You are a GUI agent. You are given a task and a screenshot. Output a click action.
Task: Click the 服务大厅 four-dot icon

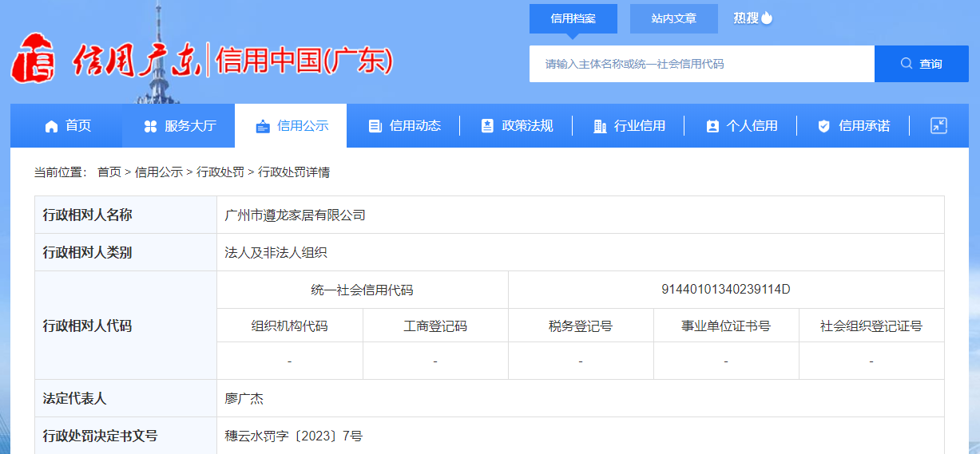(x=150, y=126)
